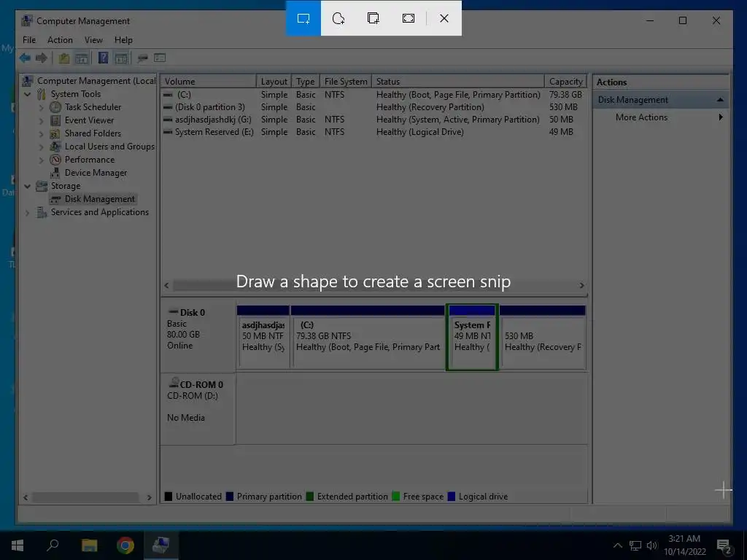747x560 pixels.
Task: Select Rectangular Snip mode
Action: click(303, 18)
